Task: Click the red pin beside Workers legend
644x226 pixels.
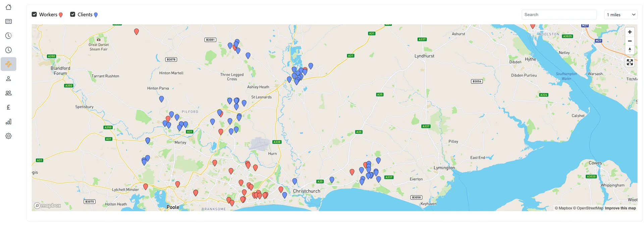Action: (x=61, y=15)
